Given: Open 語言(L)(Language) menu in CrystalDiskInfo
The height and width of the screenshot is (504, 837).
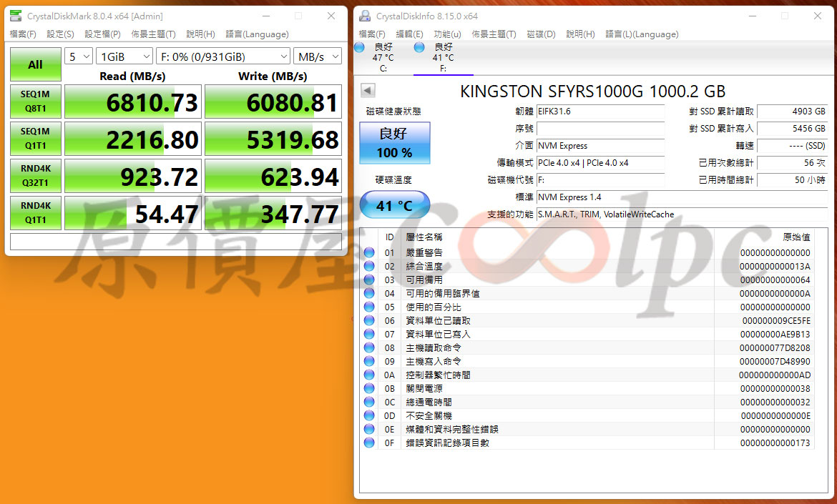Looking at the screenshot, I should (642, 34).
